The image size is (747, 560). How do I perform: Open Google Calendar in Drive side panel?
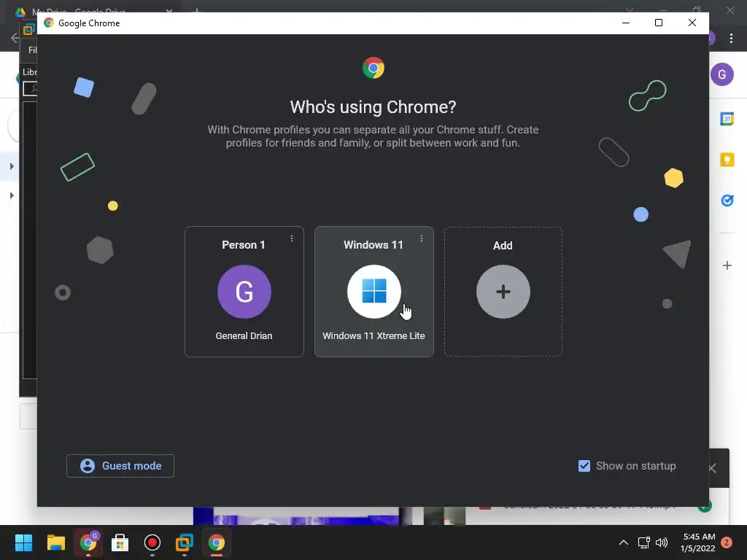point(727,119)
